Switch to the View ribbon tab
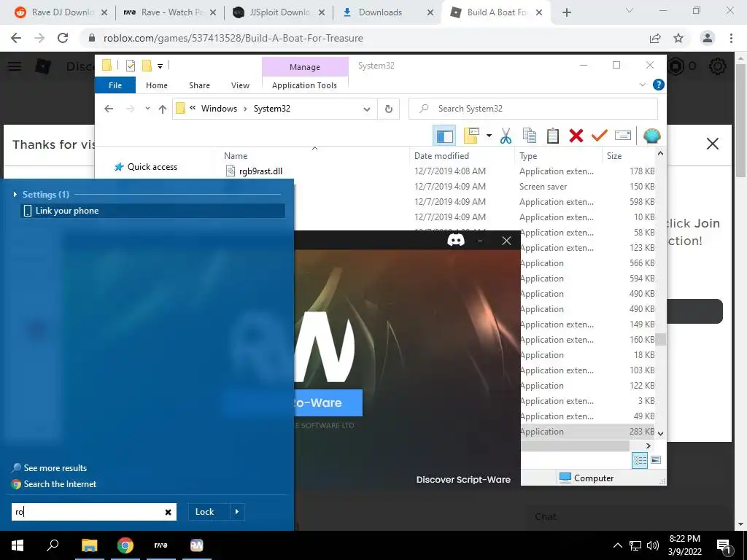747x560 pixels. click(240, 85)
